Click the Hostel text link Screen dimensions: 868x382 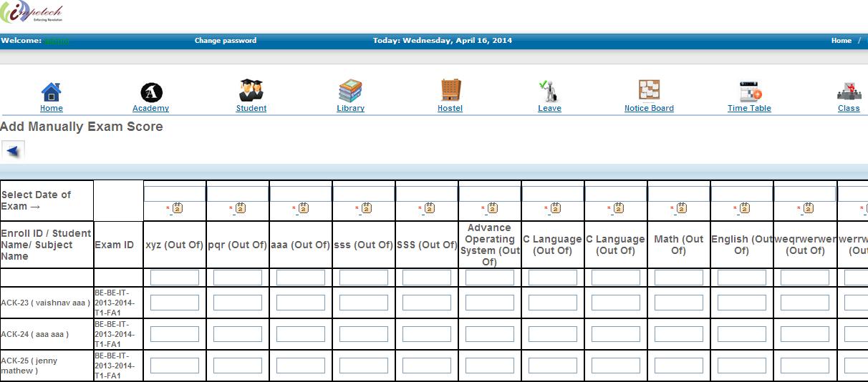pyautogui.click(x=450, y=109)
